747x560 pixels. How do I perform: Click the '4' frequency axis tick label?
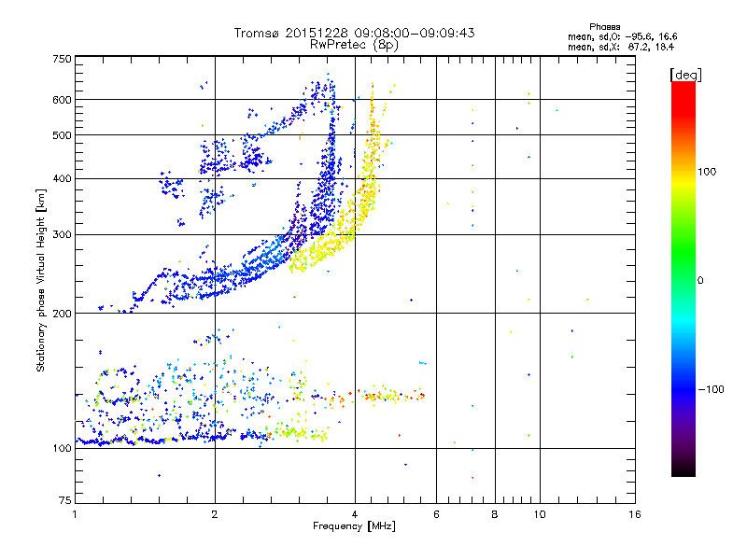355,514
